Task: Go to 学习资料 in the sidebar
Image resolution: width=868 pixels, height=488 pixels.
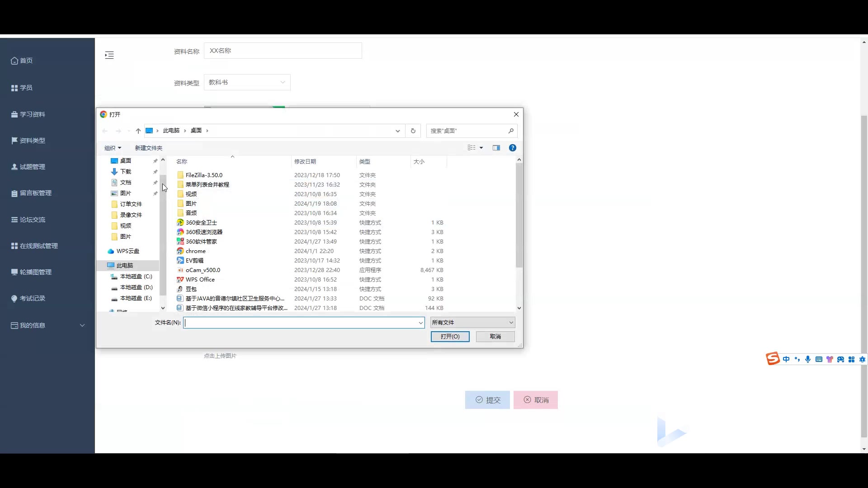Action: click(32, 114)
